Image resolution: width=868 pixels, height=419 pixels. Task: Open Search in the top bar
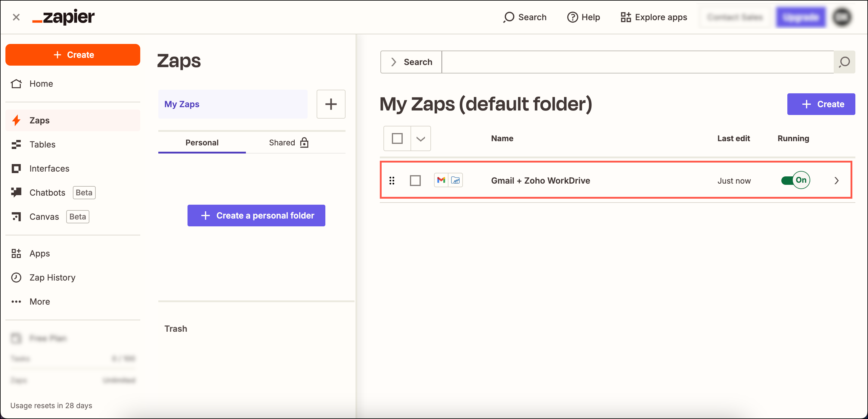[x=525, y=17]
